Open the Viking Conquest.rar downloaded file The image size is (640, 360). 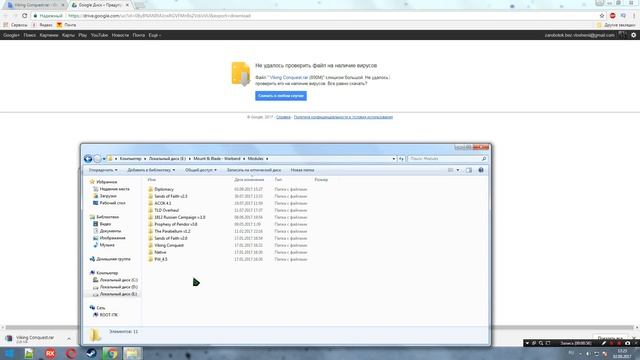35,339
